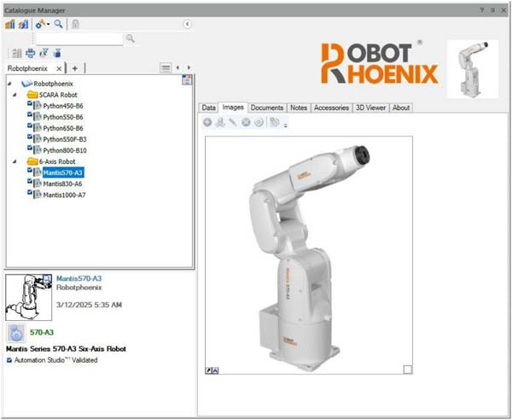Click the magnifier icon in top toolbar

tap(58, 24)
